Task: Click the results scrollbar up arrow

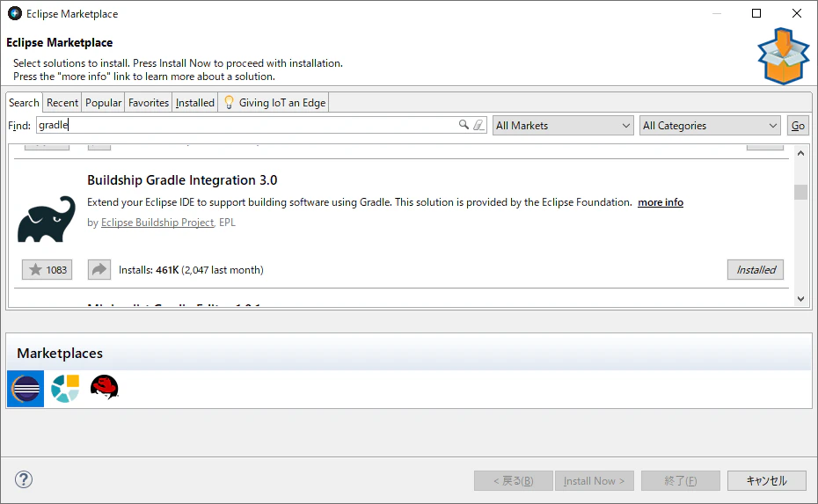Action: pos(800,153)
